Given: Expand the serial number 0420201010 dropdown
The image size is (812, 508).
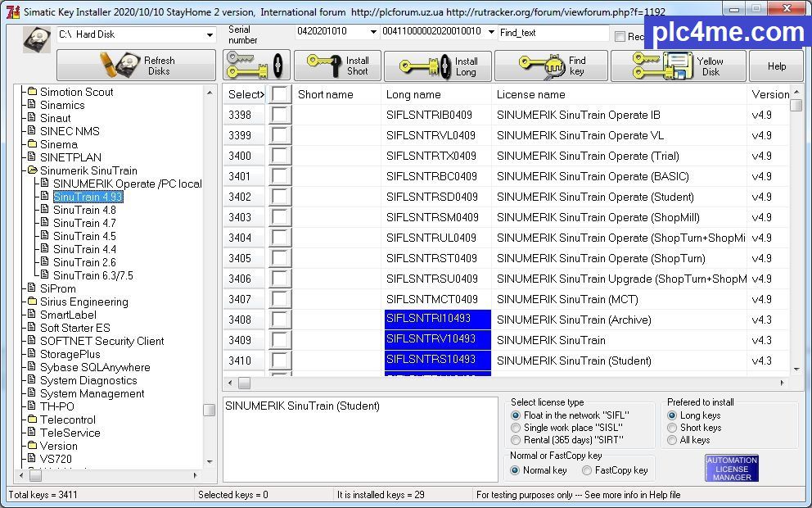Looking at the screenshot, I should click(372, 32).
